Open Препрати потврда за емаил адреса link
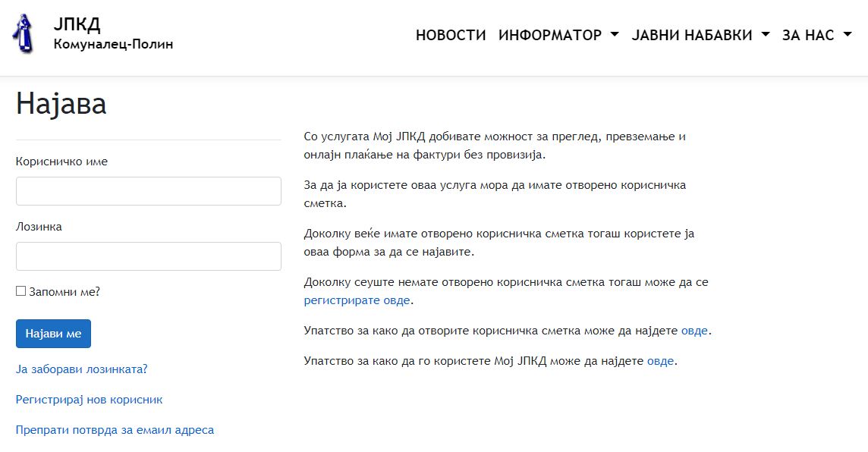This screenshot has height=452, width=868. (115, 430)
